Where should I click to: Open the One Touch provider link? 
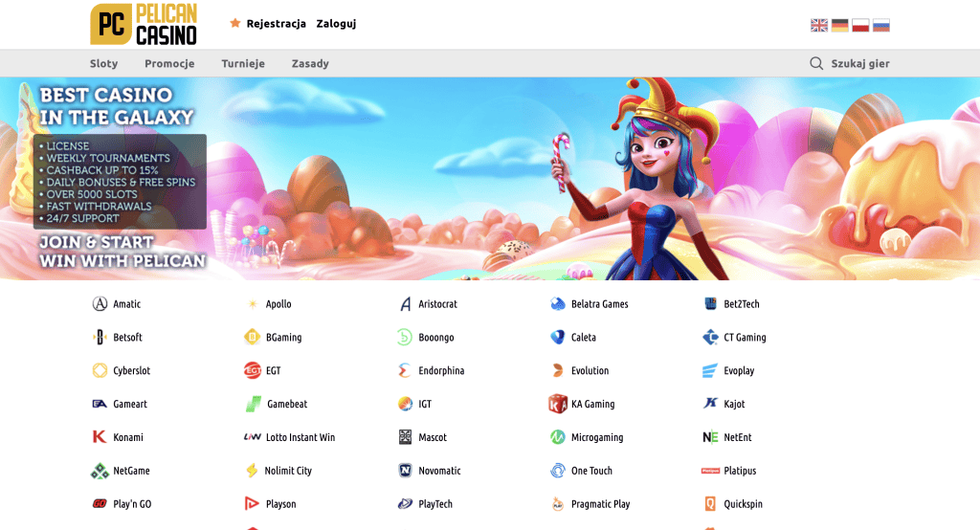581,470
